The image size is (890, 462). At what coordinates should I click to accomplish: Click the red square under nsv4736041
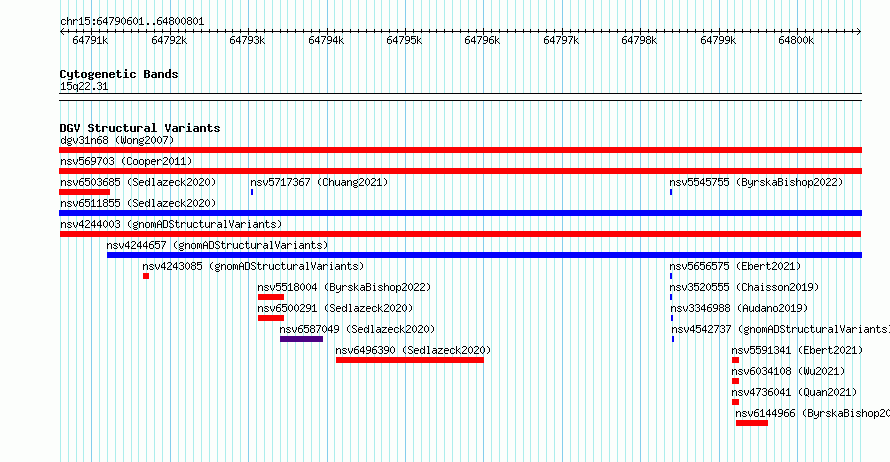click(736, 402)
